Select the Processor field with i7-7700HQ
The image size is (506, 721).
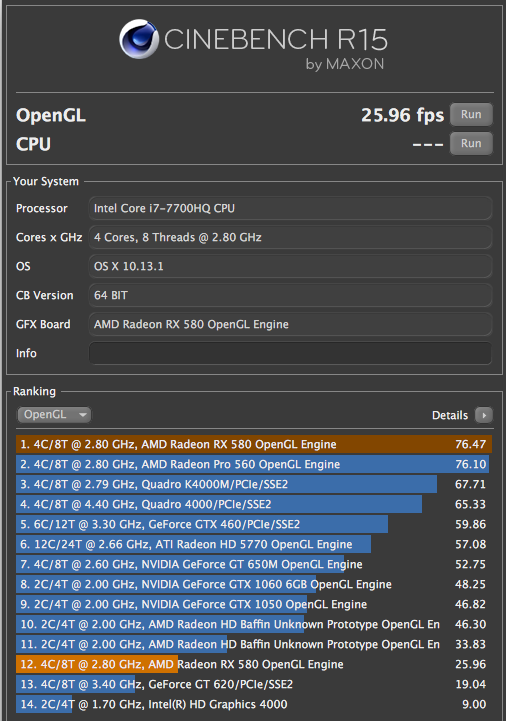tap(290, 208)
